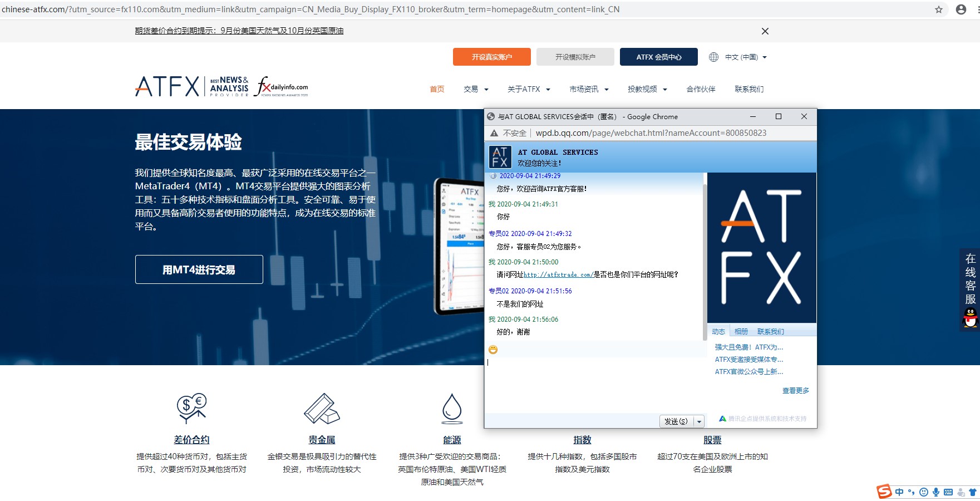Switch to the 动态 tab in the chat sidebar
980x501 pixels.
point(718,331)
